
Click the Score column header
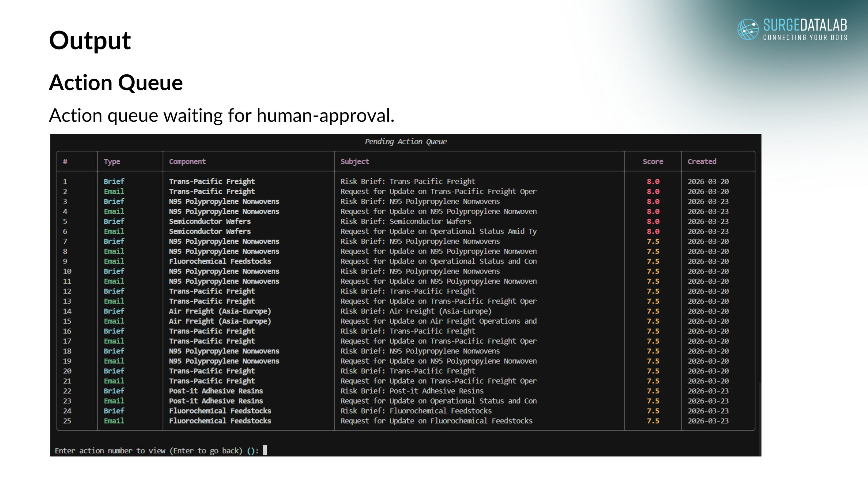tap(653, 161)
